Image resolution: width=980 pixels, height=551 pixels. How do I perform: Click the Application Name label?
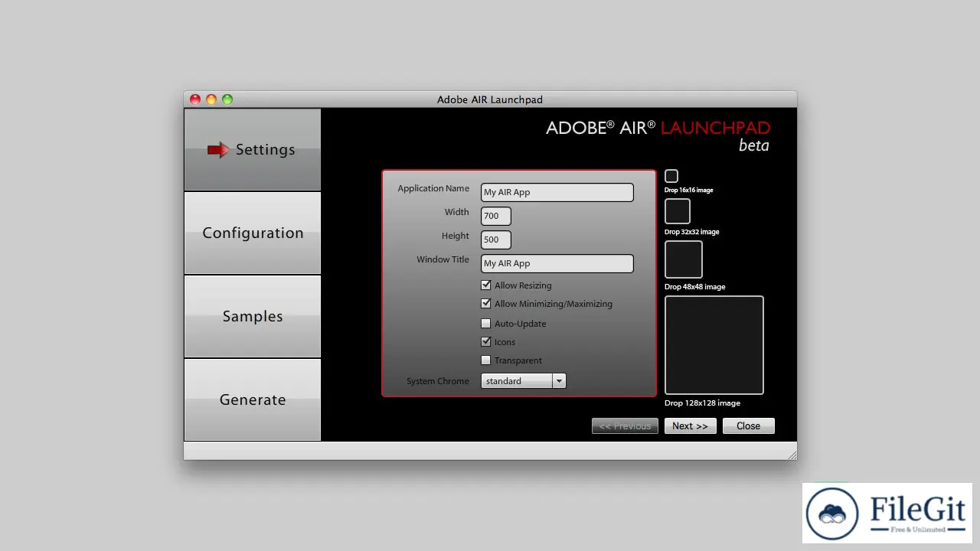point(433,188)
